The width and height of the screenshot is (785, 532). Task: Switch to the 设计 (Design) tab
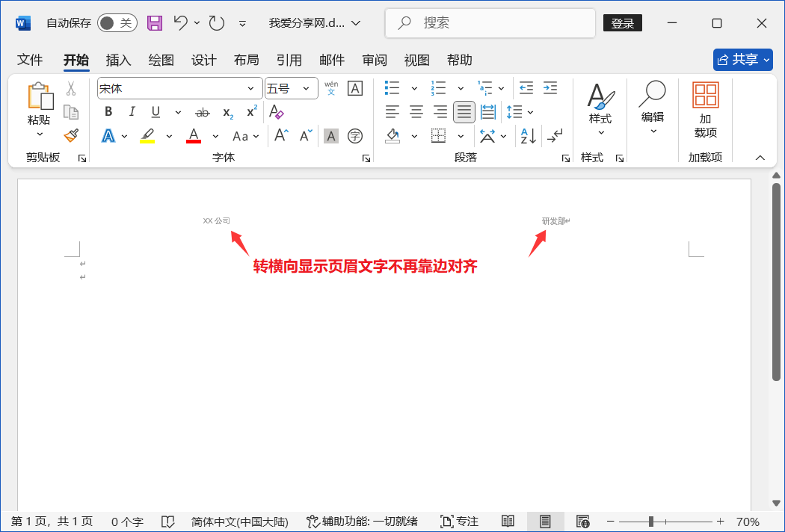click(x=204, y=60)
